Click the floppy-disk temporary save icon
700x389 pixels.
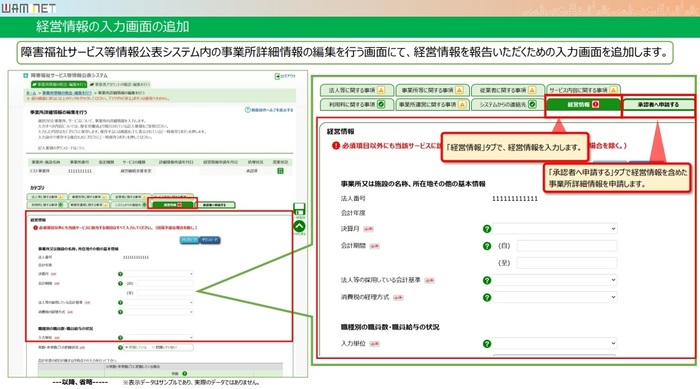point(299,209)
